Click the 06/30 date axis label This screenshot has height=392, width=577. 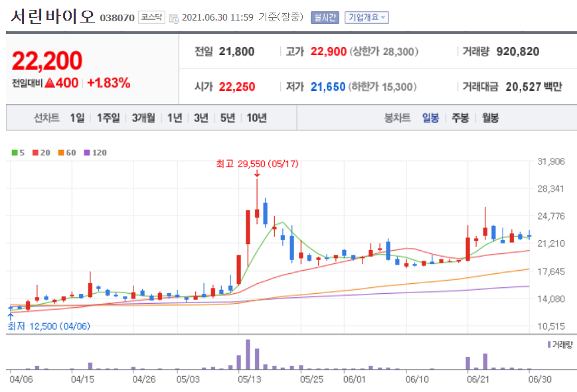click(540, 379)
